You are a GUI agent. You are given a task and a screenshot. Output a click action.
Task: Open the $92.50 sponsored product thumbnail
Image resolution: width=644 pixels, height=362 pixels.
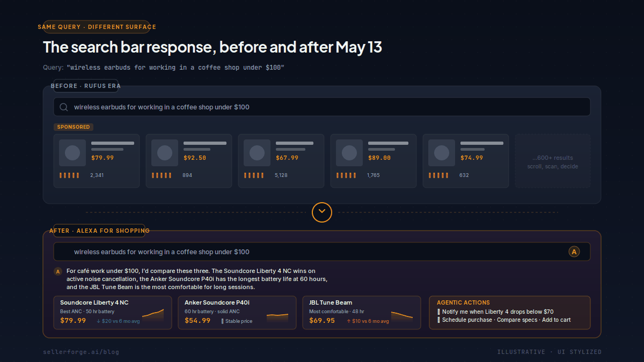(x=165, y=153)
